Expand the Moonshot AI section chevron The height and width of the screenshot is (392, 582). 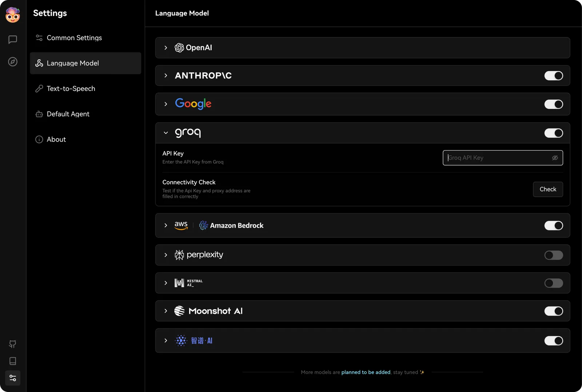point(166,311)
